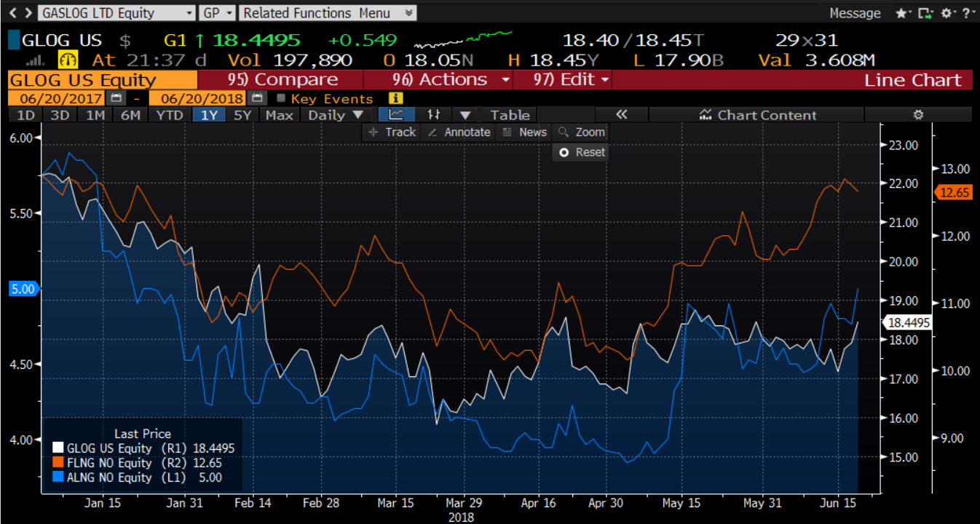Click the signal bars icon beside At
This screenshot has height=524, width=980.
(36, 61)
